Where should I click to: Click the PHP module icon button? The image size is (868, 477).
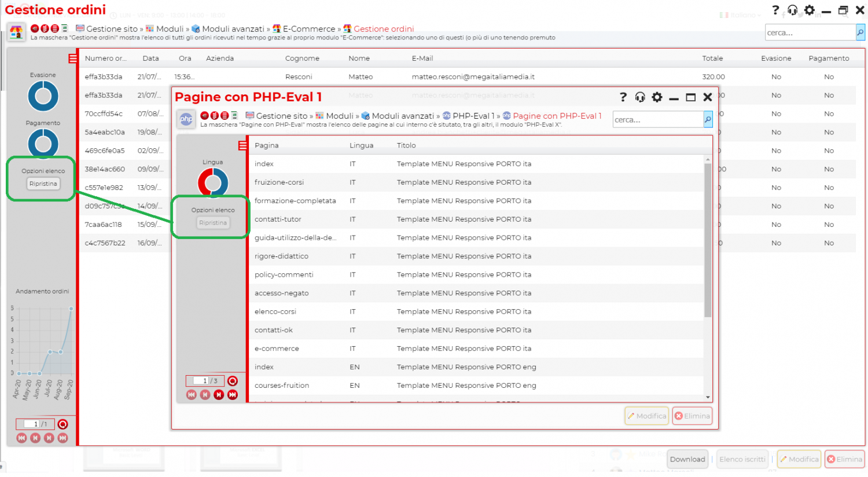[186, 119]
